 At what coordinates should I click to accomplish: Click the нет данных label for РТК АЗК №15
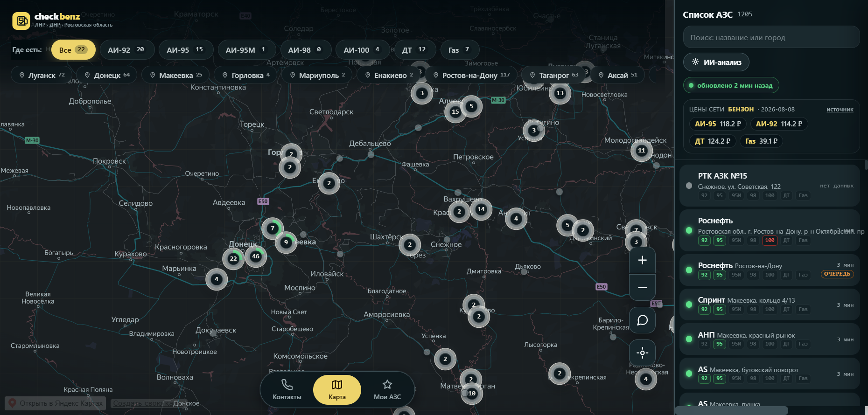point(837,186)
